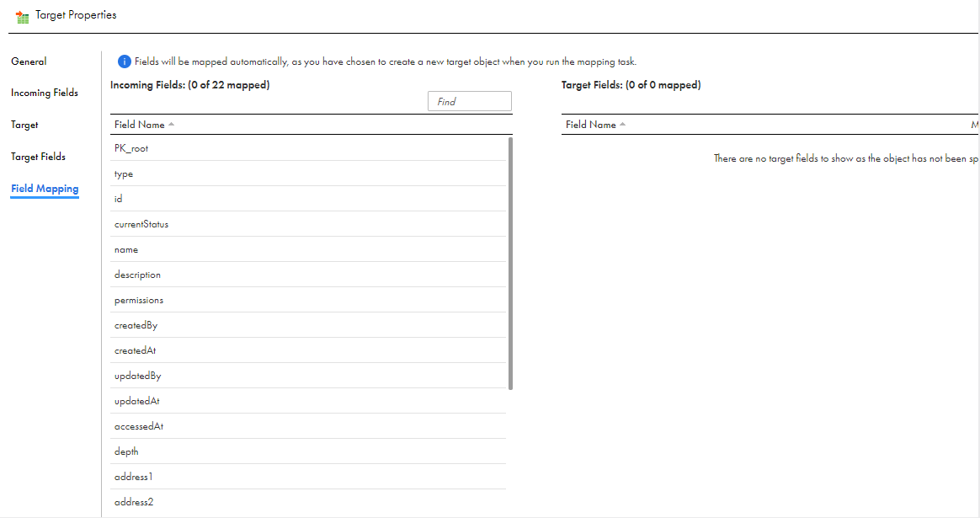Viewport: 980px width, 518px height.
Task: Click the blue info icon beside the auto-mapping message
Action: point(124,61)
